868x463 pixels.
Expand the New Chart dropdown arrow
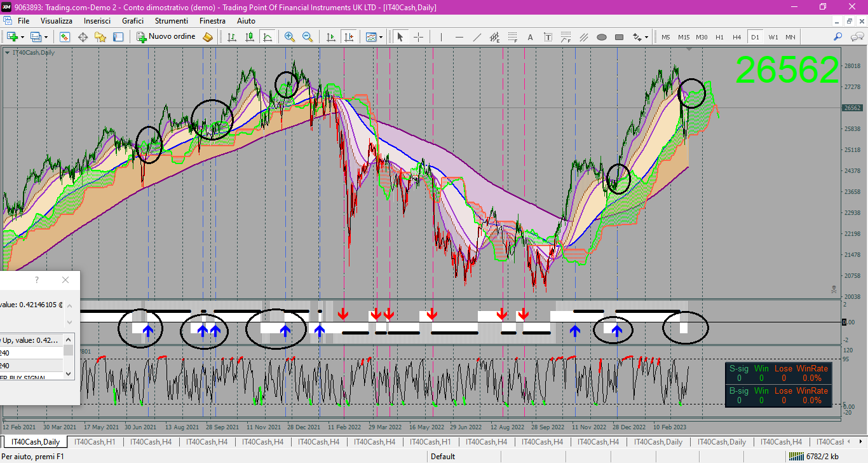(22, 37)
